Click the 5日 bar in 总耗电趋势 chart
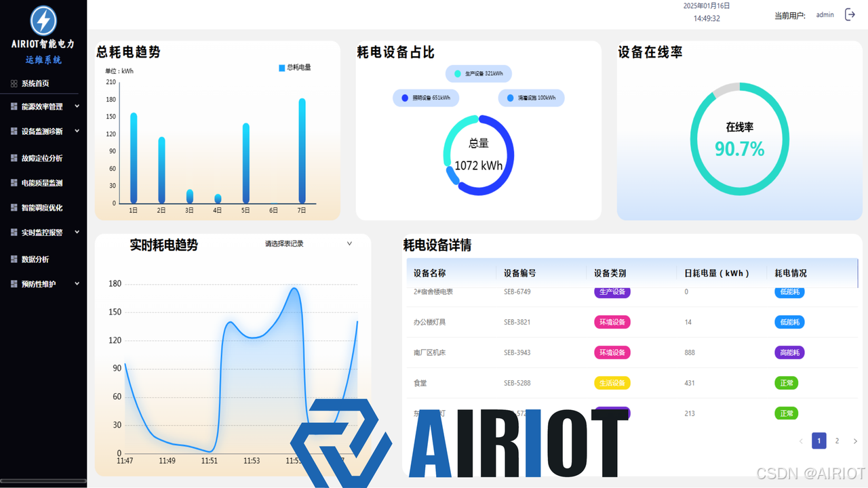Image resolution: width=868 pixels, height=488 pixels. (x=246, y=163)
